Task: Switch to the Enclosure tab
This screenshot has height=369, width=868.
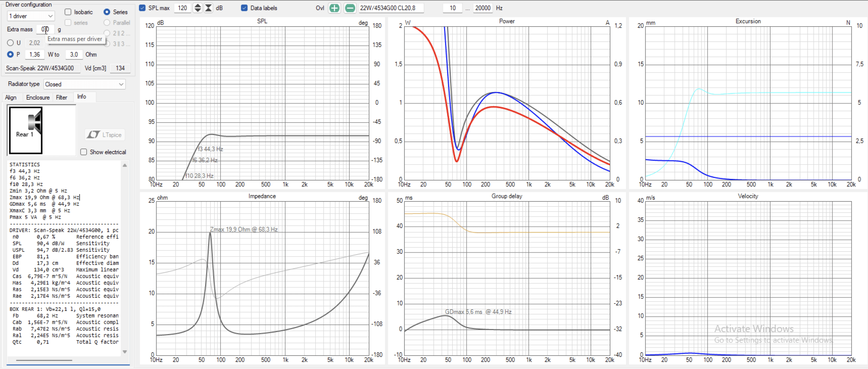Action: click(38, 97)
